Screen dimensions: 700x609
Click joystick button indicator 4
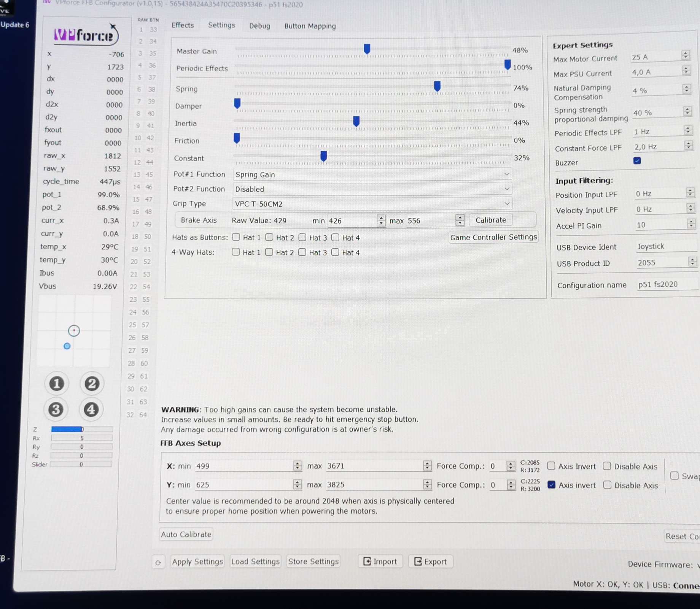(91, 409)
